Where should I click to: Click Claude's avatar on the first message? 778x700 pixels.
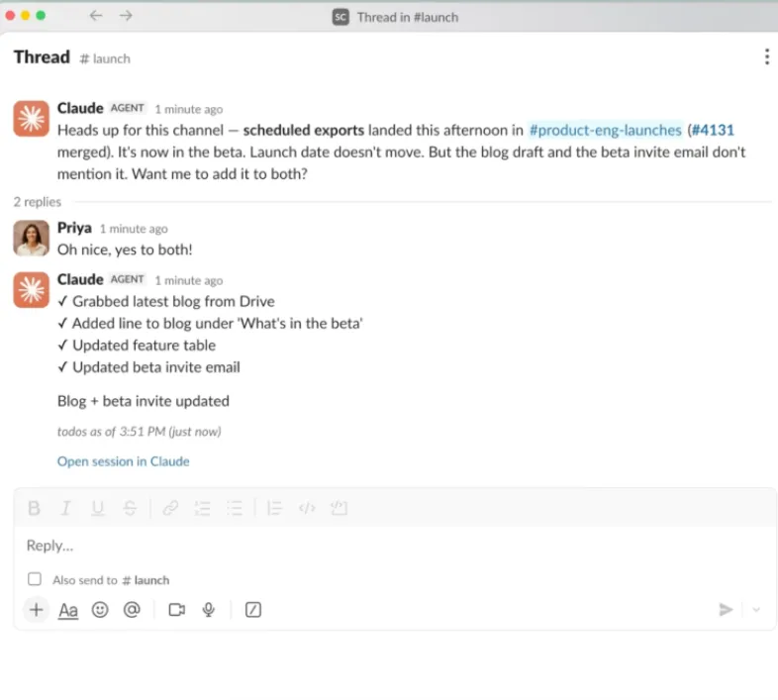[x=32, y=119]
